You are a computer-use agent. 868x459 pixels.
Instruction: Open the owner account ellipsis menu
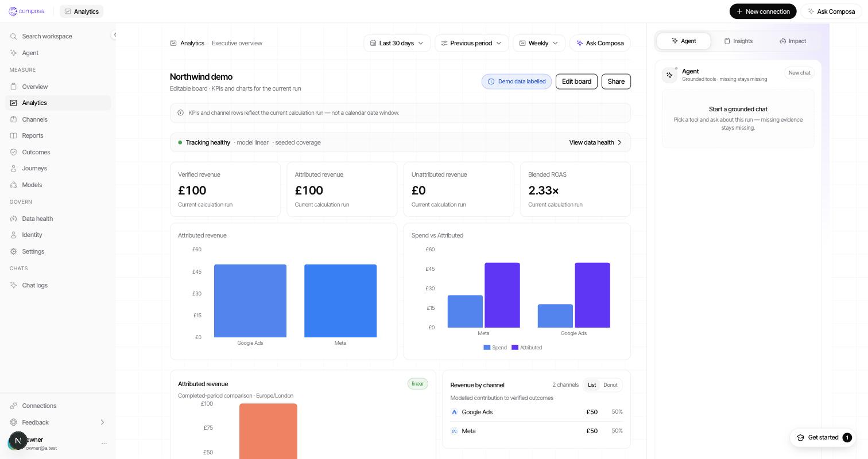tap(104, 444)
